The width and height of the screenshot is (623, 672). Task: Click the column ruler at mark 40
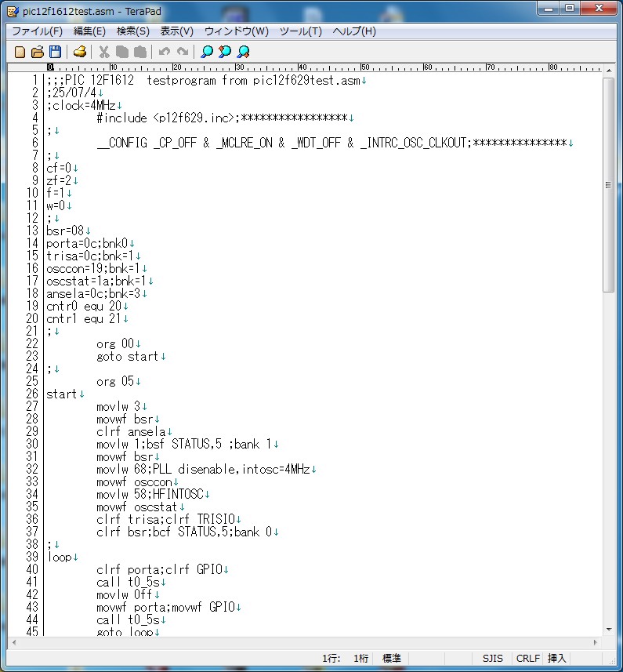click(302, 67)
